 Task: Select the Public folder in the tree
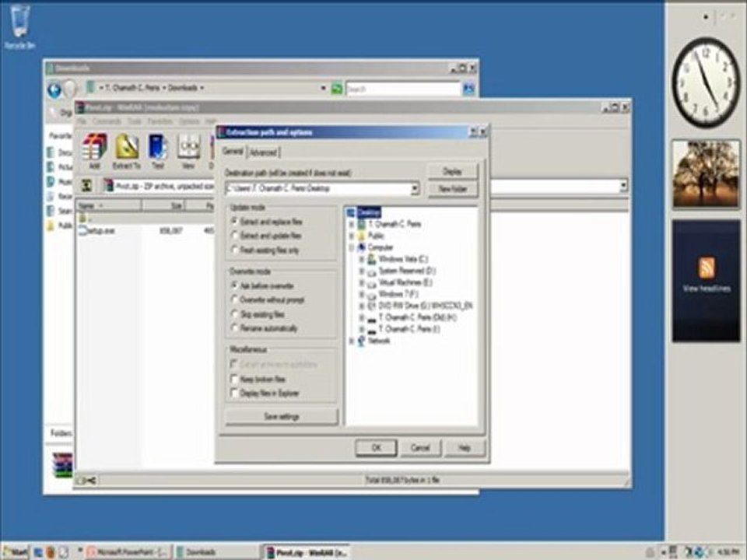pos(376,236)
